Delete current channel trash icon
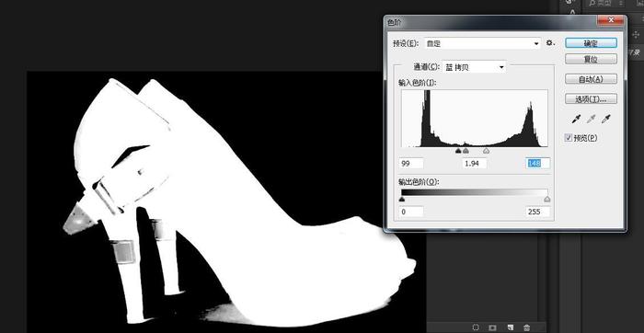Viewport: 644px width, 333px height. click(x=526, y=327)
